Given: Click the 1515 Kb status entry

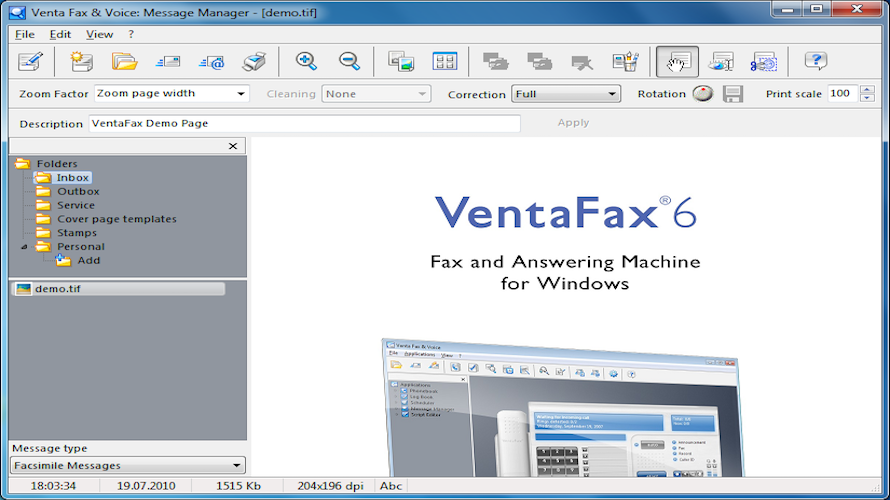Looking at the screenshot, I should tap(238, 486).
